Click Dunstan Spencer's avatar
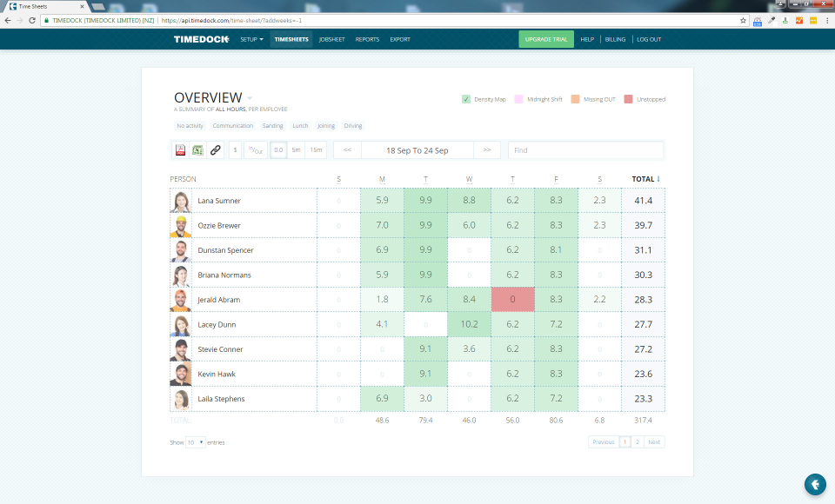This screenshot has width=835, height=504. [181, 250]
